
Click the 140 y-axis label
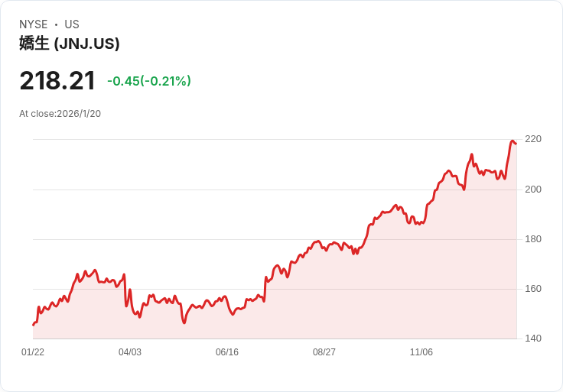click(532, 339)
